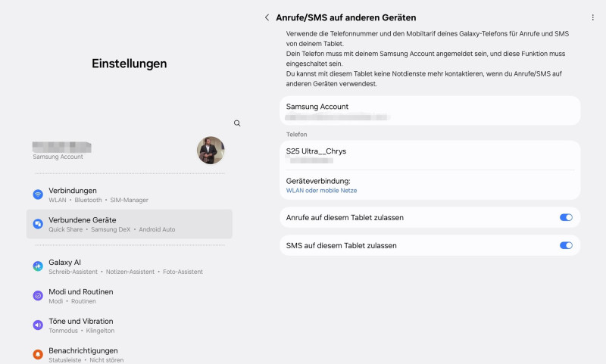This screenshot has height=364, width=606.
Task: Go back with the arrow beside Anrufe/SMS title
Action: pos(267,17)
